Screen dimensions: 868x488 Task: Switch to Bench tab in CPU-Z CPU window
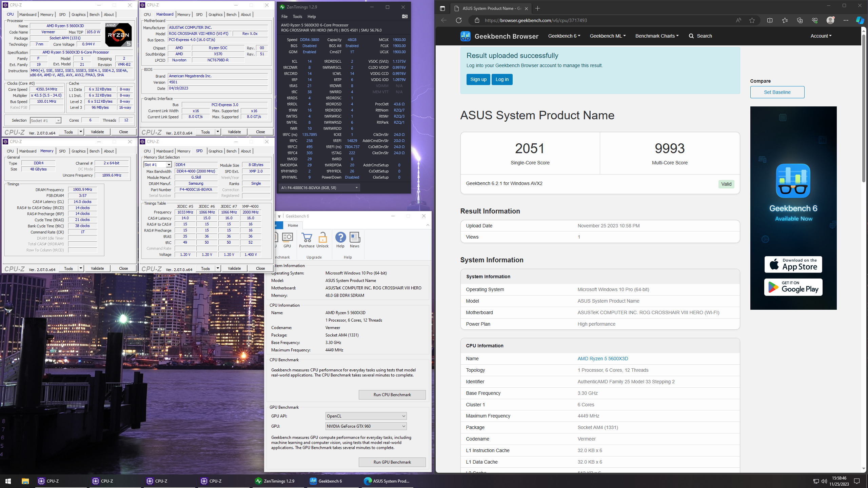coord(94,15)
